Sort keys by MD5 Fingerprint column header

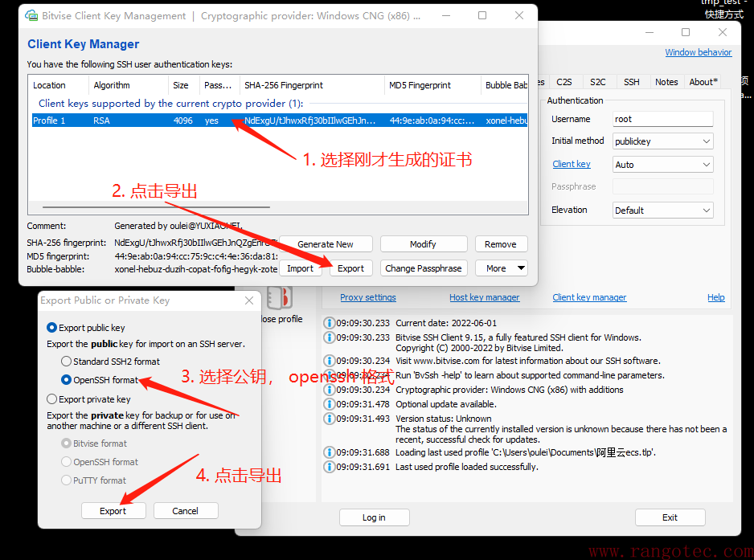432,85
